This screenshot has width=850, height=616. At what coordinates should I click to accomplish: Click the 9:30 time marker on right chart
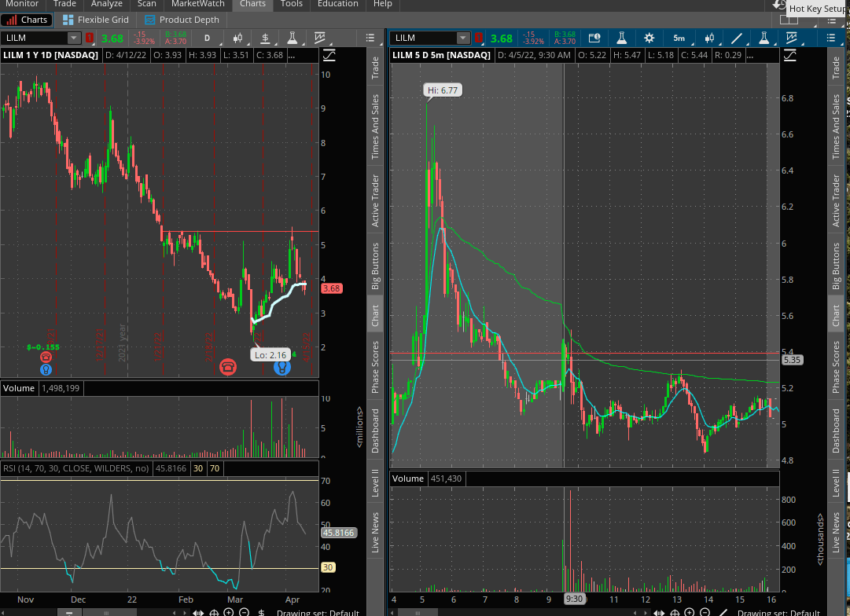click(574, 599)
